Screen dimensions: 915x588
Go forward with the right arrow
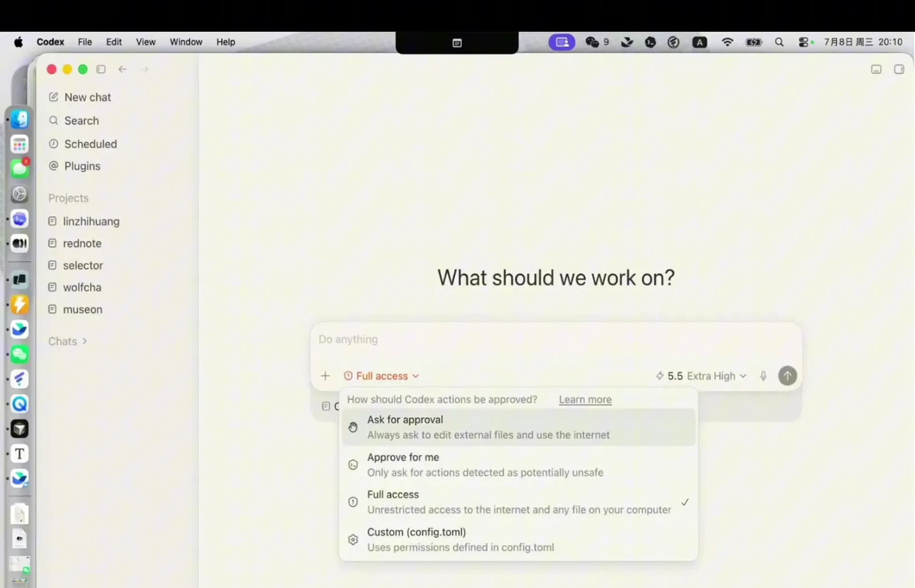[x=145, y=69]
